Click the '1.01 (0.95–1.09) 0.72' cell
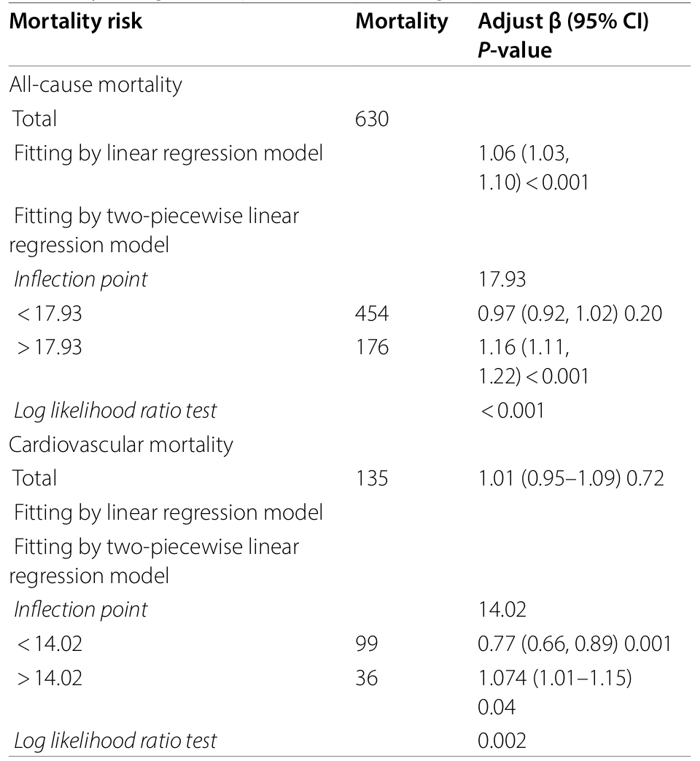Screen dimensions: 700x761 tap(572, 478)
